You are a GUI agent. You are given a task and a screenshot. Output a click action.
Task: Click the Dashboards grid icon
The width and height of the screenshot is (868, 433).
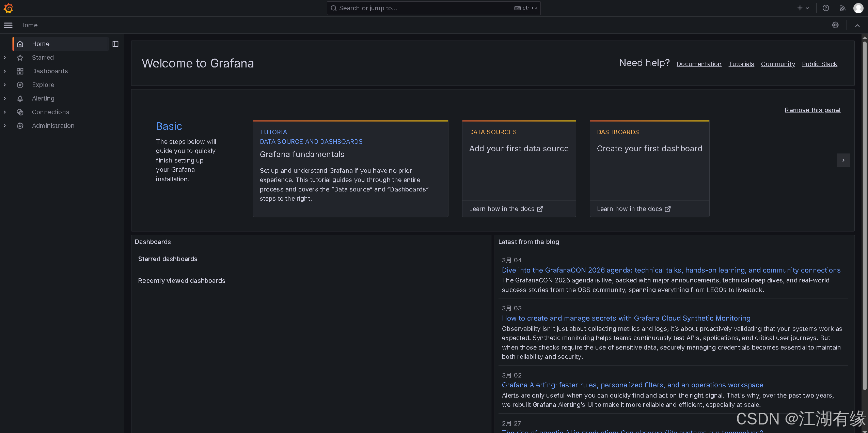coord(20,71)
